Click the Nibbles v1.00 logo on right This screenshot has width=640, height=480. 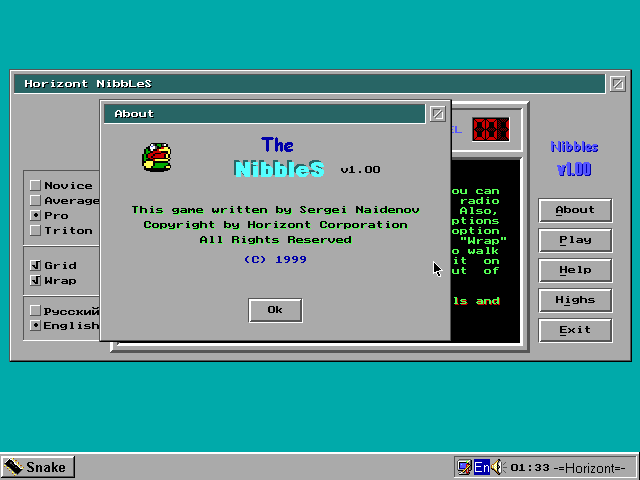point(574,158)
